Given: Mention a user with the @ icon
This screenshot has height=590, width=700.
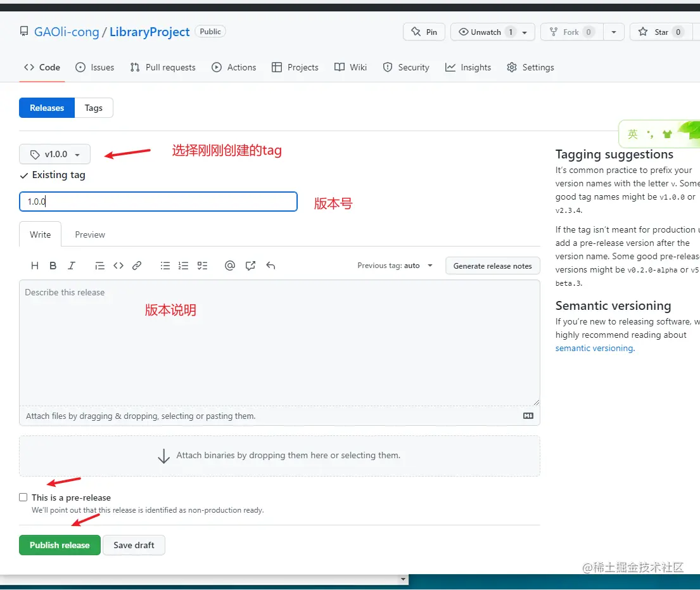Looking at the screenshot, I should [x=230, y=266].
